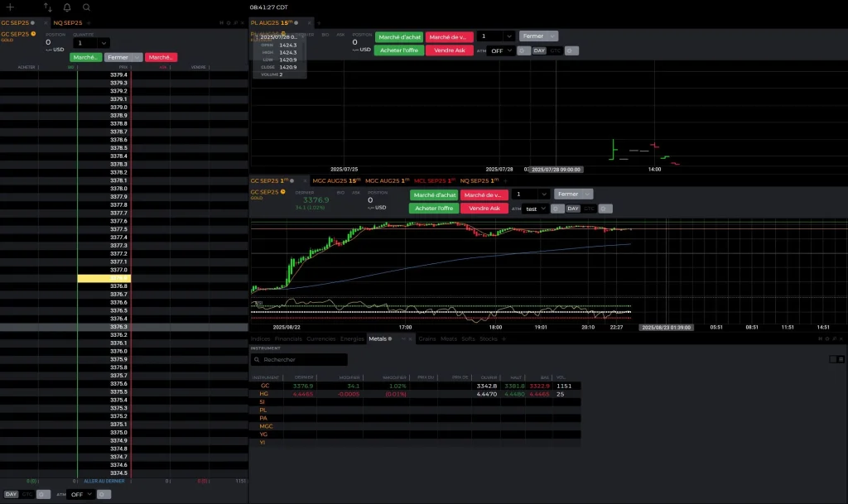This screenshot has width=848, height=504.
Task: Click Vendre Ask button in PL chart
Action: 449,50
